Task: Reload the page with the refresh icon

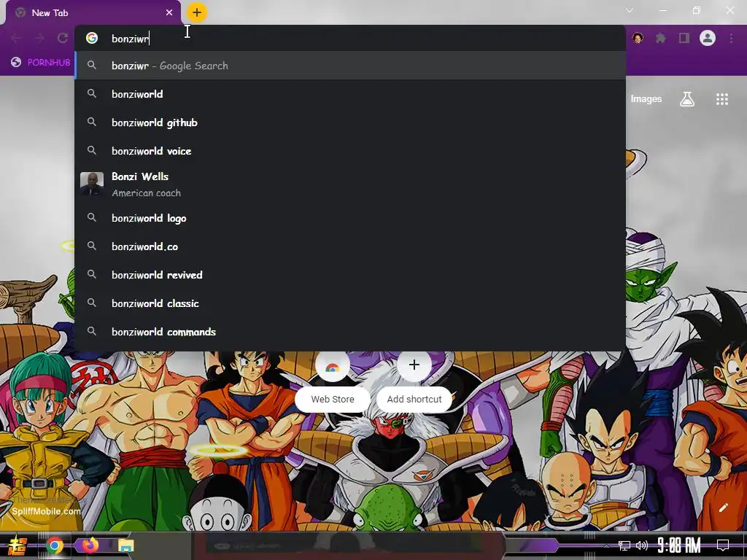Action: (63, 38)
